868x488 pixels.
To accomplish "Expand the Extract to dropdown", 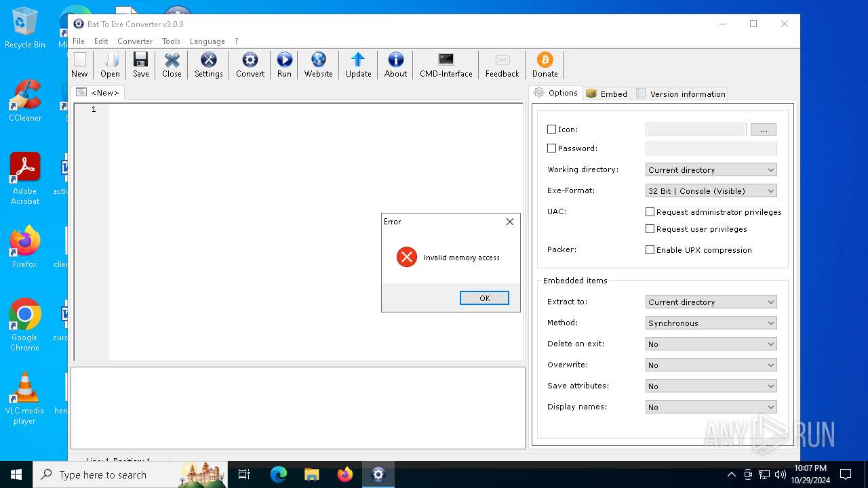I will pos(711,302).
